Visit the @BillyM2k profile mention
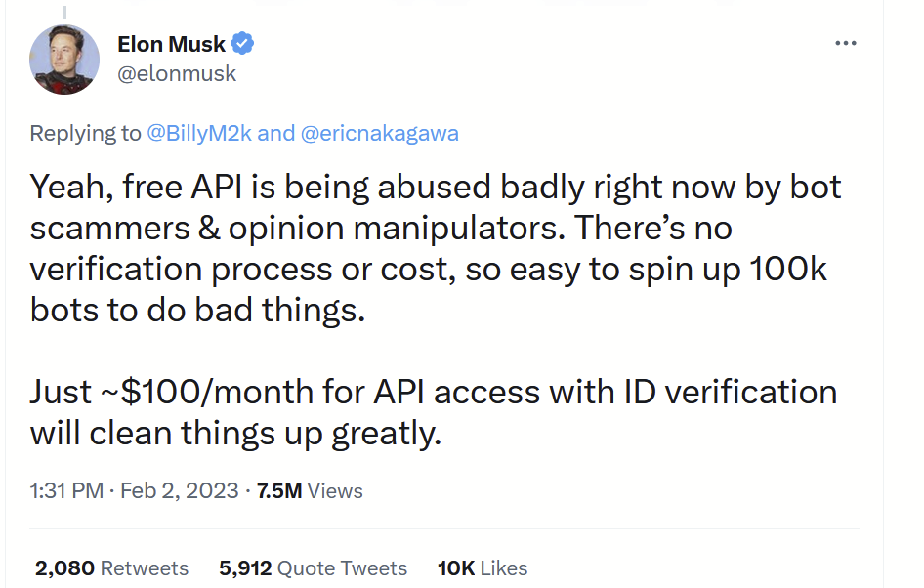The width and height of the screenshot is (924, 588). 198,134
